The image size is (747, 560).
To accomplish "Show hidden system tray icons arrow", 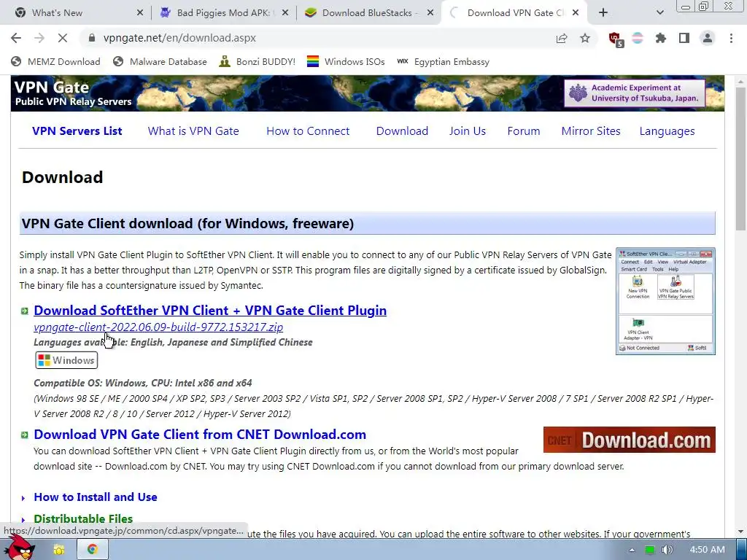I will 632,550.
